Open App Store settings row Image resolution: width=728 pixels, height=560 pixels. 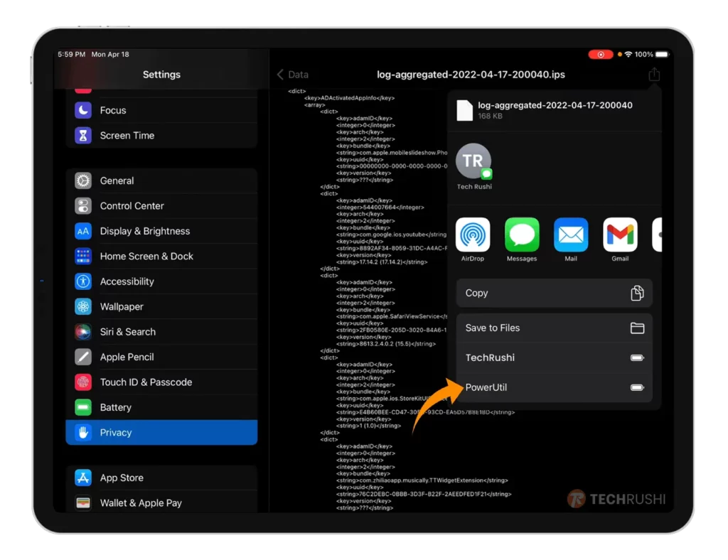(x=161, y=478)
